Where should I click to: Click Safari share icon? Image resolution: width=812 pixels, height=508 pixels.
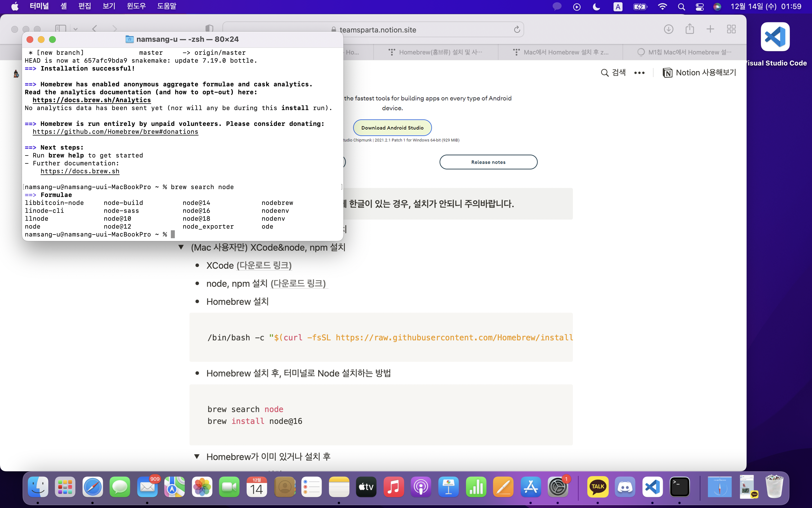[690, 29]
